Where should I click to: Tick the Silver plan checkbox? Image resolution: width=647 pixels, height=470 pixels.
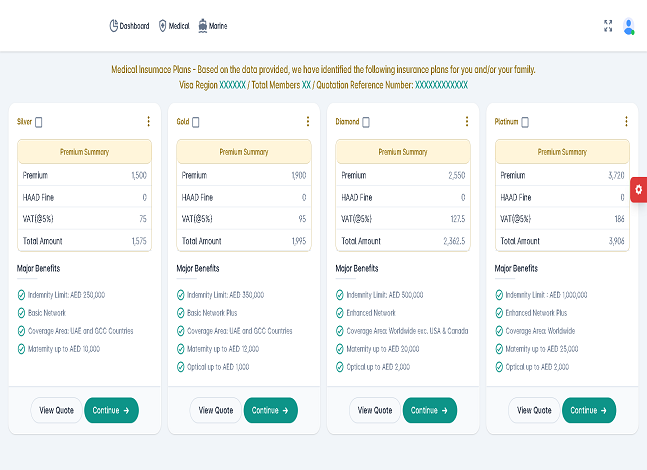pyautogui.click(x=39, y=122)
